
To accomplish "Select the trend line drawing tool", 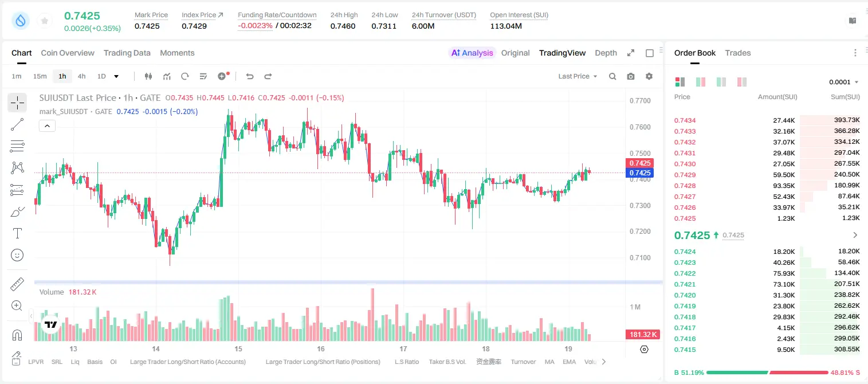I will 17,124.
